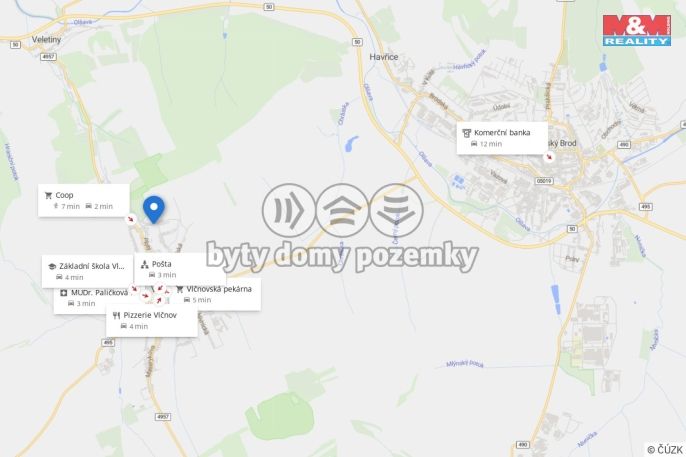Screen dimensions: 686x457
Task: Click the Veletiny village label
Action: click(x=46, y=39)
